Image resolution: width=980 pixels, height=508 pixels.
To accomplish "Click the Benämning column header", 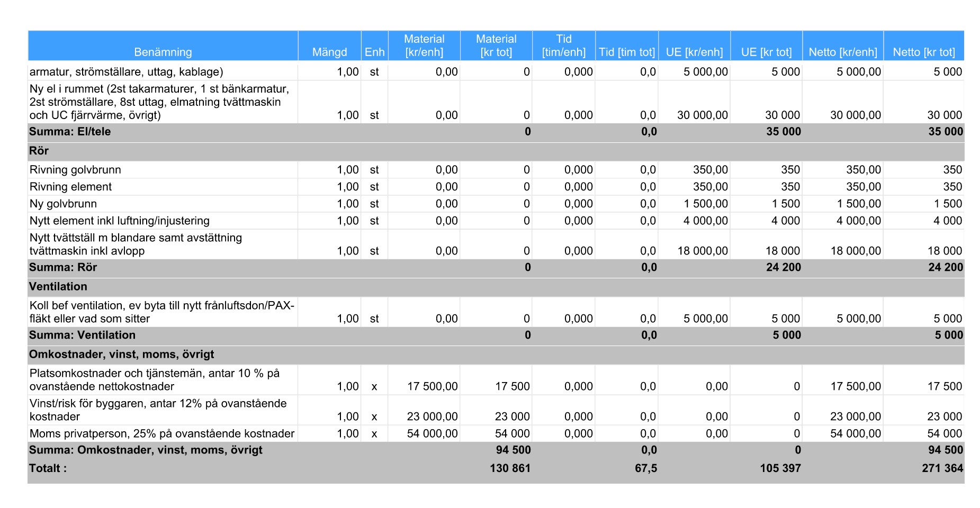I will point(163,52).
